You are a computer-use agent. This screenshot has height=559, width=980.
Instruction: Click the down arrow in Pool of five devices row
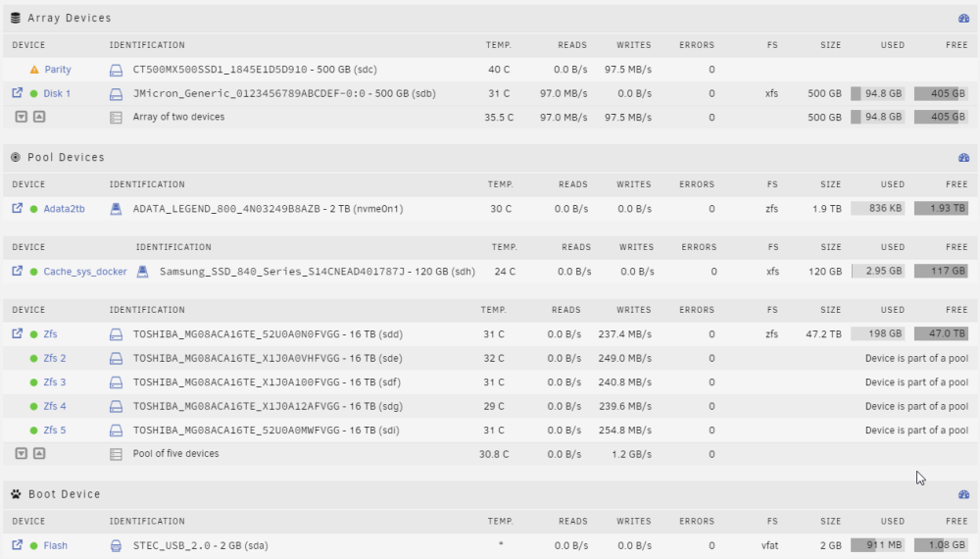click(x=22, y=453)
